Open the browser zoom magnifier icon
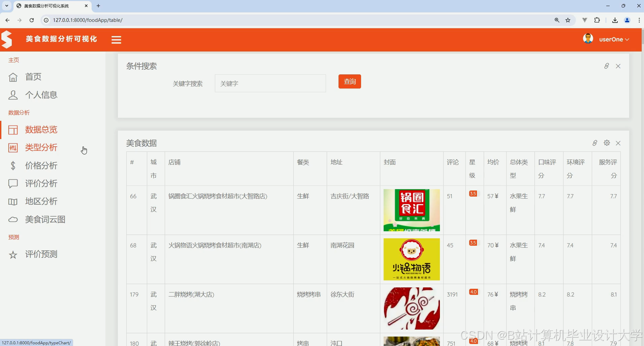Screen dimensions: 644x346 (557, 20)
